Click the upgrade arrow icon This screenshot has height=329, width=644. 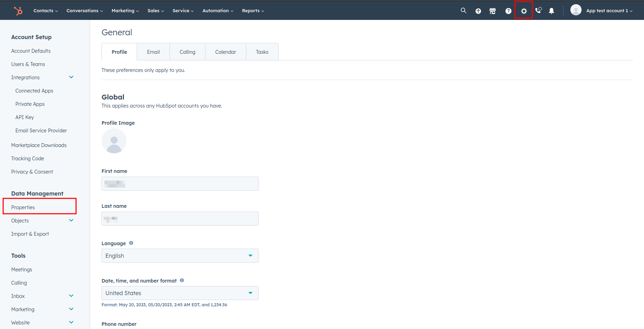click(478, 11)
